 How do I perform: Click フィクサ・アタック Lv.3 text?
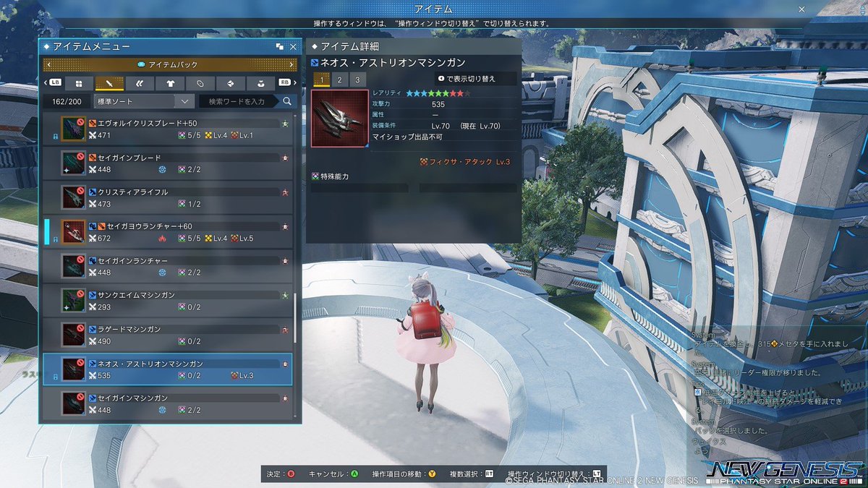tap(470, 162)
